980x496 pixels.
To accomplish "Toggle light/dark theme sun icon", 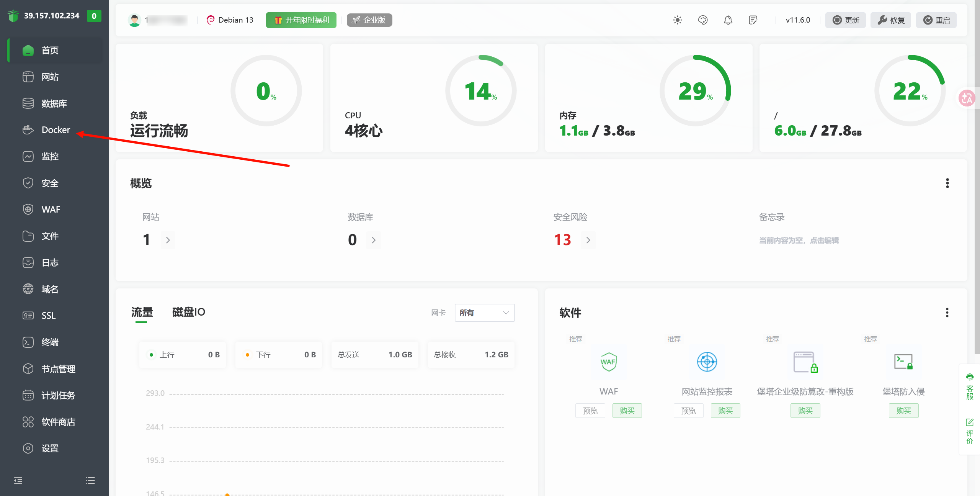I will point(678,20).
